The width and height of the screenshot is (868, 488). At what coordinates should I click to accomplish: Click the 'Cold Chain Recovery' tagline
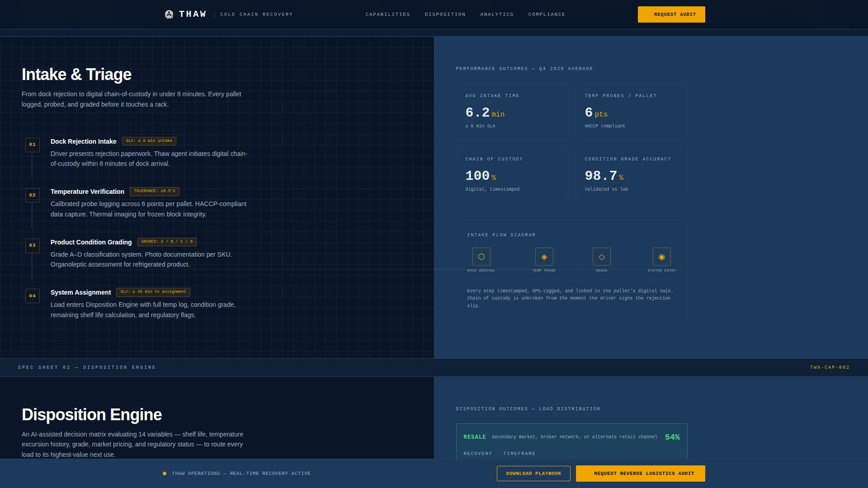(x=256, y=14)
